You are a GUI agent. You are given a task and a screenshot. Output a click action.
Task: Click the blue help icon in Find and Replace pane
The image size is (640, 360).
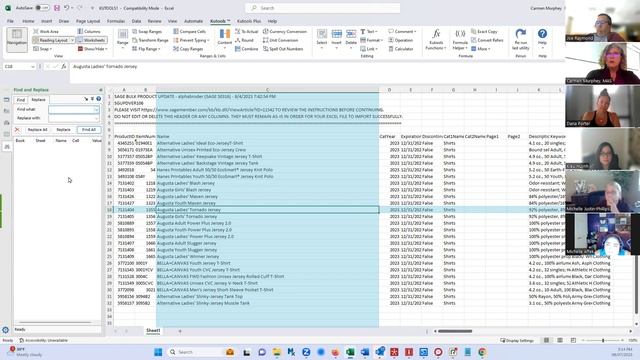coord(98,99)
